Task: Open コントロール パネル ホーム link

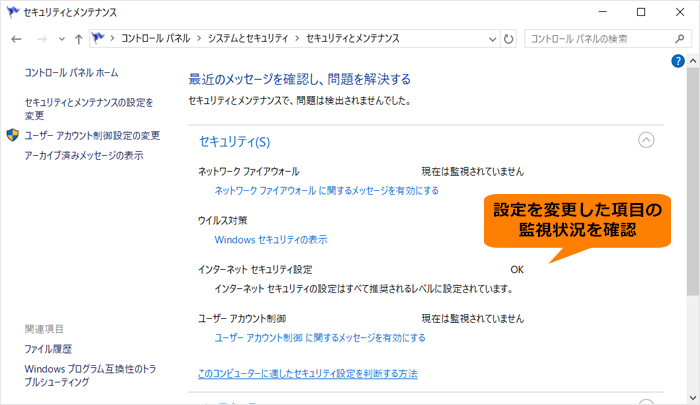Action: click(71, 73)
